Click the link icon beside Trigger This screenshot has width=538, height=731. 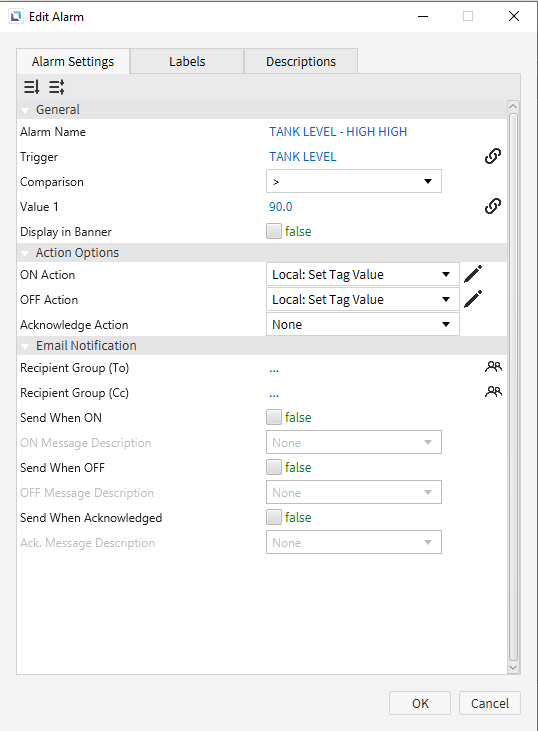pyautogui.click(x=493, y=156)
